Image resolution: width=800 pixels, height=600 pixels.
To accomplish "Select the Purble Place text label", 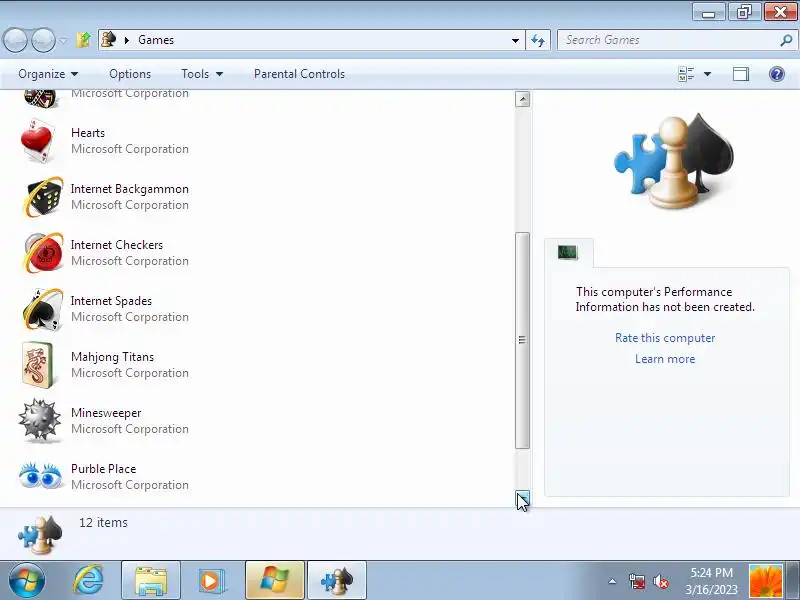I will click(x=104, y=469).
